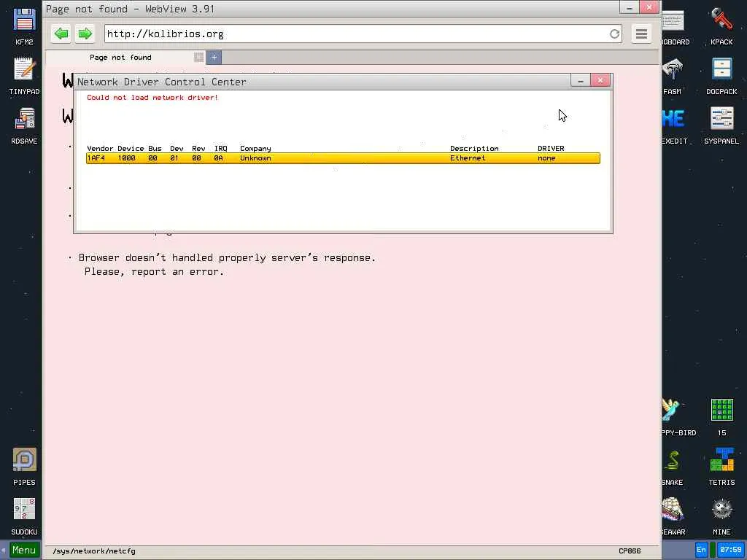Select the 'Page not found' tab
Image resolution: width=747 pixels, height=560 pixels.
120,58
